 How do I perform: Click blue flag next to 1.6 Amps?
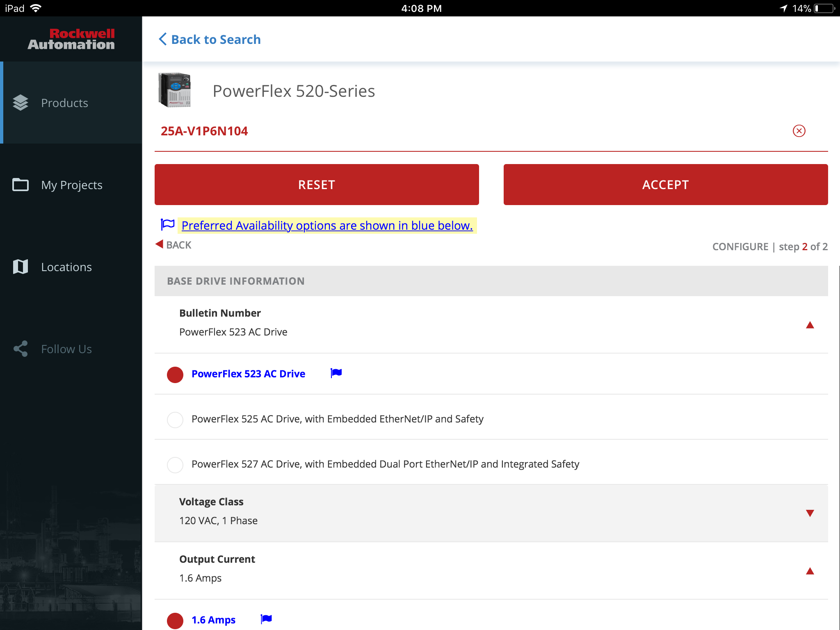[x=266, y=619]
